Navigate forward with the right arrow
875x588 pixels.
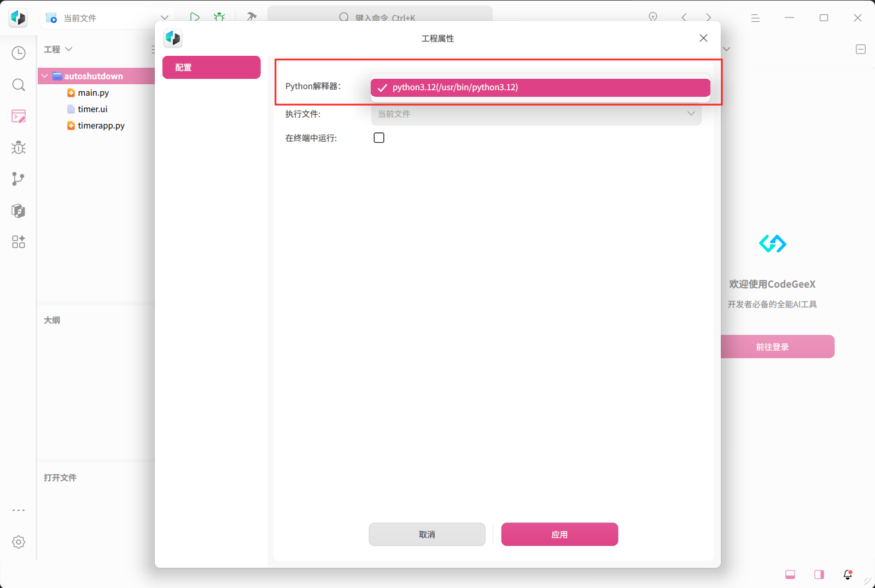pos(709,18)
